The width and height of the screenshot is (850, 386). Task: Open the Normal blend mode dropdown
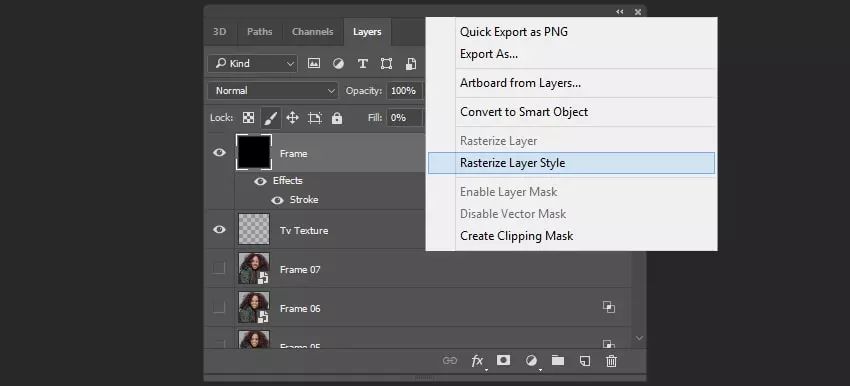(x=273, y=91)
